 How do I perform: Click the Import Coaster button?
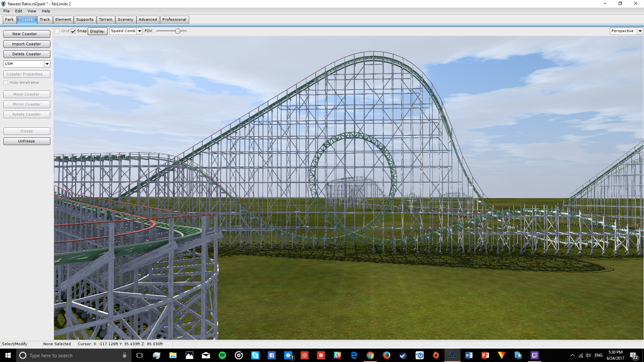[26, 44]
